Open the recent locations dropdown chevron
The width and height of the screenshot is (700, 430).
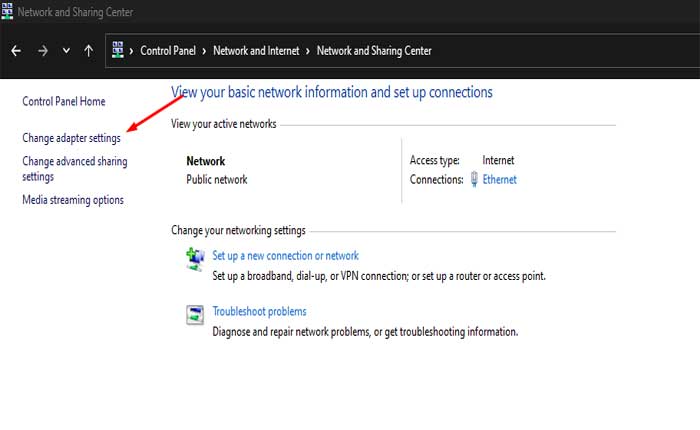pos(66,50)
